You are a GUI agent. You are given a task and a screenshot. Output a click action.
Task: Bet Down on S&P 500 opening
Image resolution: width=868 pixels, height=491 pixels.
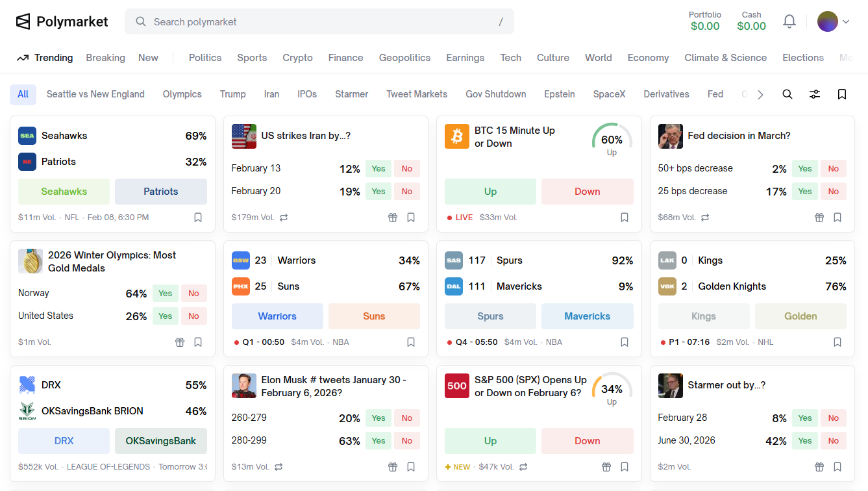(x=588, y=441)
